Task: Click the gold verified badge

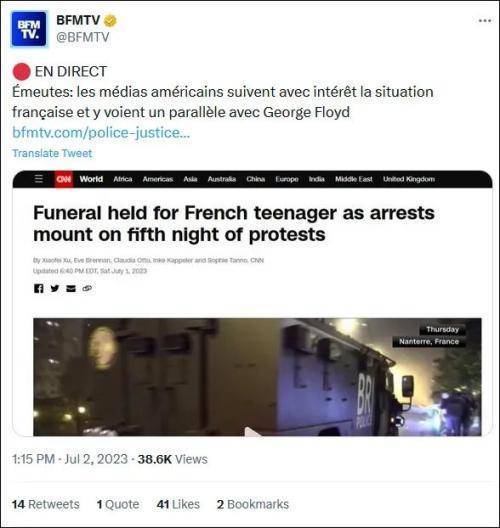Action: tap(110, 21)
